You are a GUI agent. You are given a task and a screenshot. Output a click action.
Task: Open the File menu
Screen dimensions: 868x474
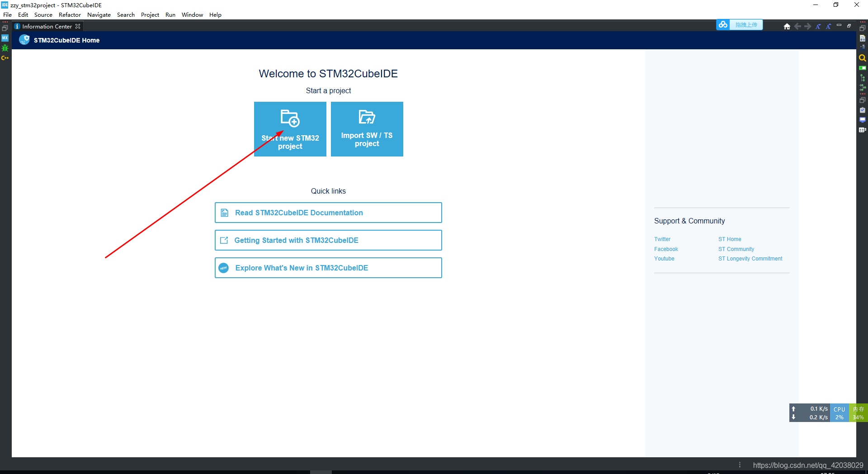pos(8,14)
